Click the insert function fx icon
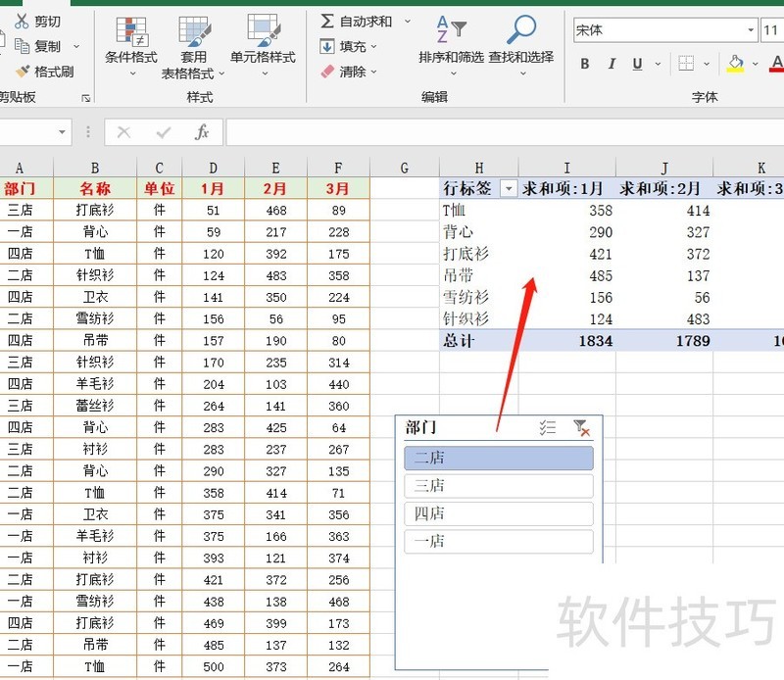This screenshot has width=784, height=680. [202, 132]
